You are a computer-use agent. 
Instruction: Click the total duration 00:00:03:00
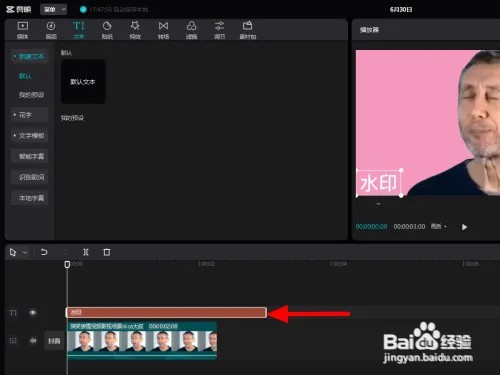409,227
